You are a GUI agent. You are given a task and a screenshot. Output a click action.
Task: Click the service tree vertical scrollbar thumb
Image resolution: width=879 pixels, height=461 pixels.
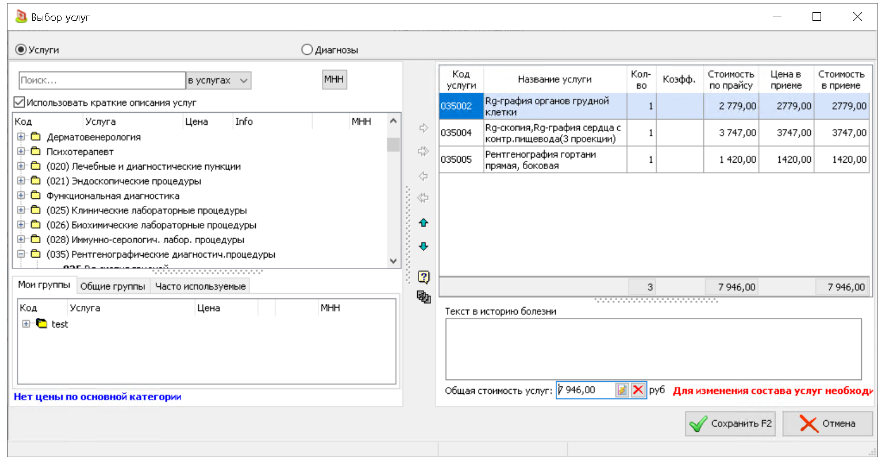pos(393,144)
